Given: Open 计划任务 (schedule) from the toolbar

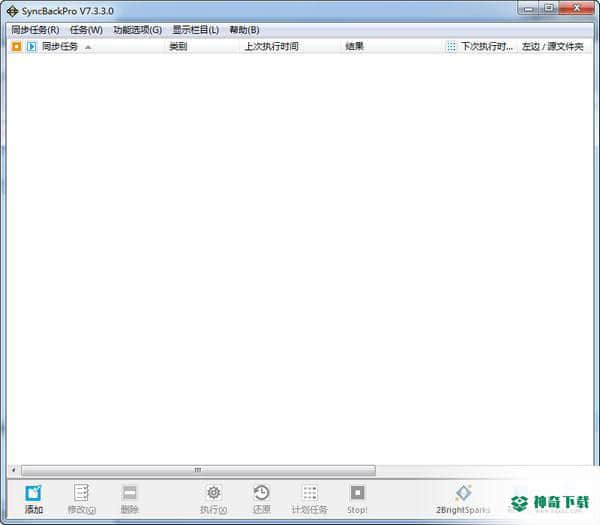Looking at the screenshot, I should click(310, 499).
